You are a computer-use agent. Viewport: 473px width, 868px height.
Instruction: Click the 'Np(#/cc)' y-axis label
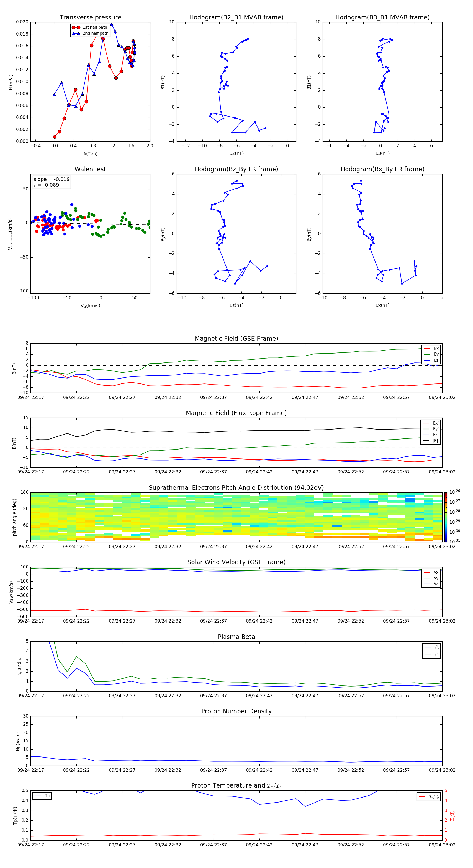click(x=18, y=741)
